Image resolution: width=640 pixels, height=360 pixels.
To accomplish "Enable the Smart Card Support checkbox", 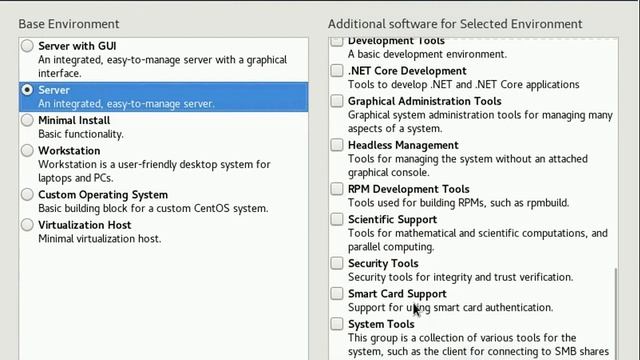I will (x=337, y=293).
